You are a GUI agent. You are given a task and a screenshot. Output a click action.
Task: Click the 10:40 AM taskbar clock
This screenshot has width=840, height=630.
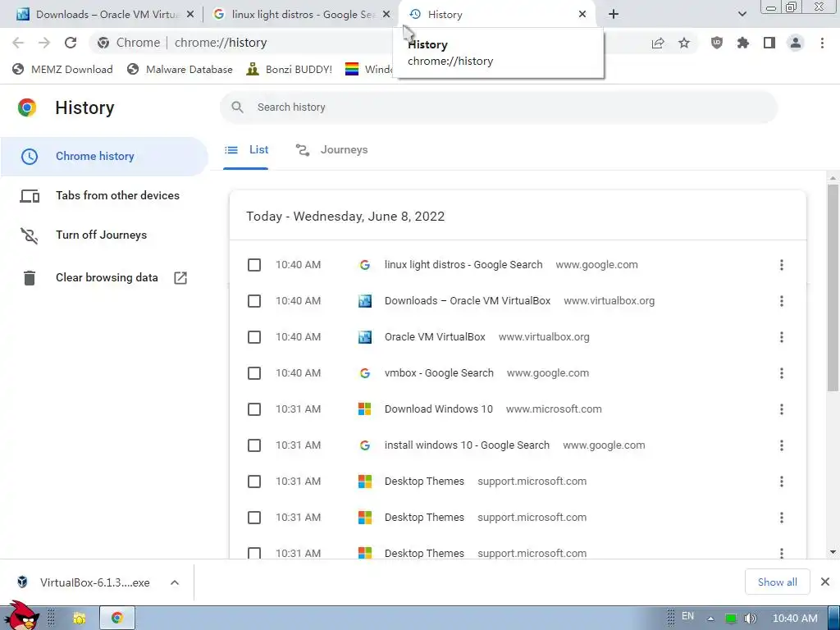click(795, 619)
